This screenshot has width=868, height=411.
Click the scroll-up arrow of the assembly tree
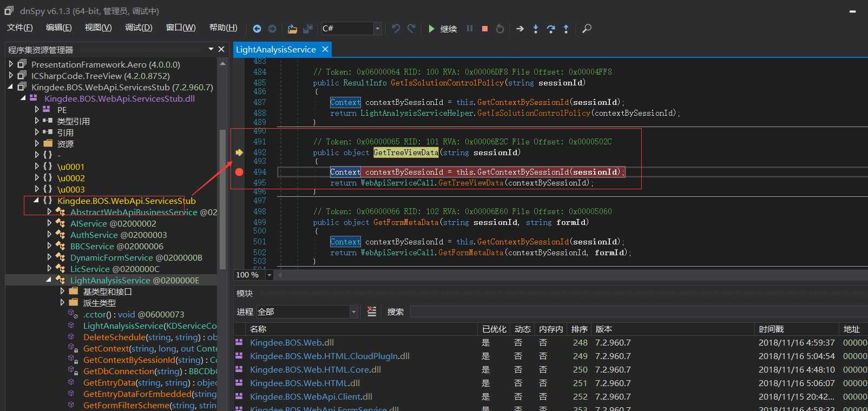(222, 63)
